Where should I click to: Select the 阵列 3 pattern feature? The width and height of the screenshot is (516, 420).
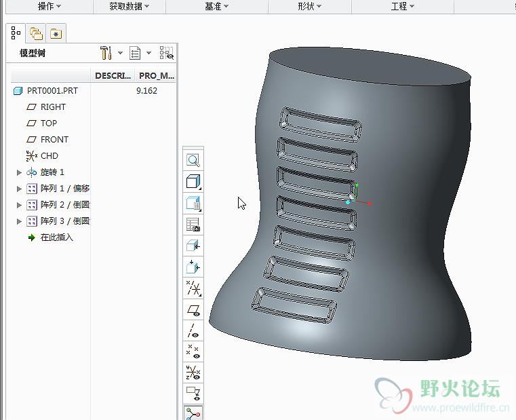pyautogui.click(x=65, y=221)
